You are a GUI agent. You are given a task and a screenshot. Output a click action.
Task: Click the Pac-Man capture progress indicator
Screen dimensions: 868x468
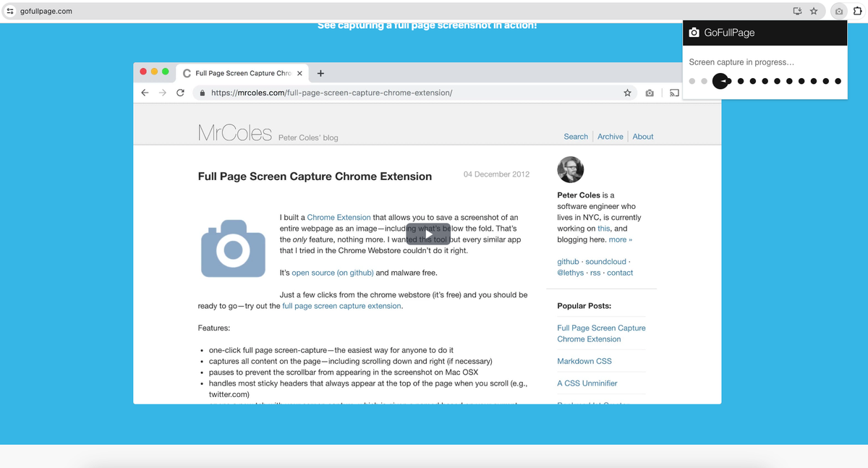click(x=720, y=81)
